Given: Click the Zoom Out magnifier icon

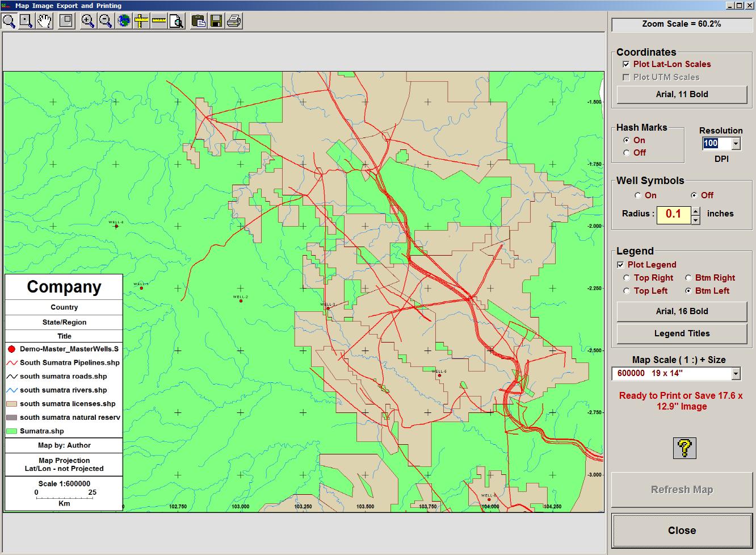Looking at the screenshot, I should point(105,22).
